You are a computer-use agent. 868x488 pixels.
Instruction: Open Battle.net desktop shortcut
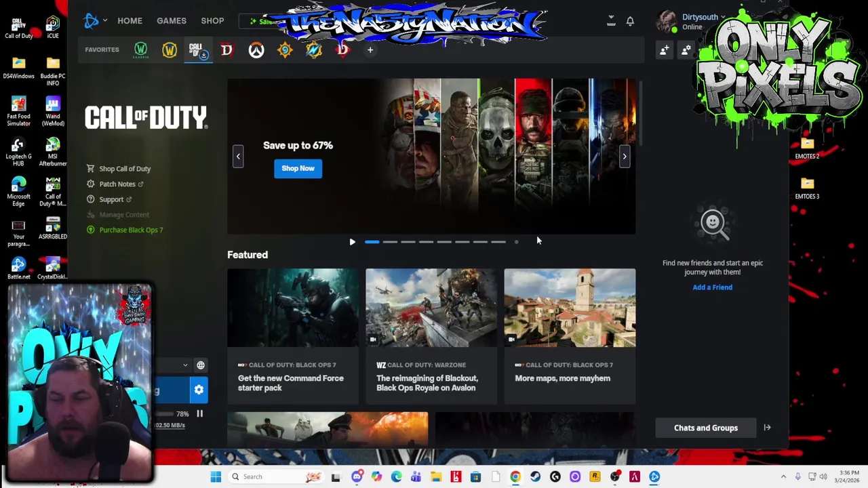pos(18,266)
